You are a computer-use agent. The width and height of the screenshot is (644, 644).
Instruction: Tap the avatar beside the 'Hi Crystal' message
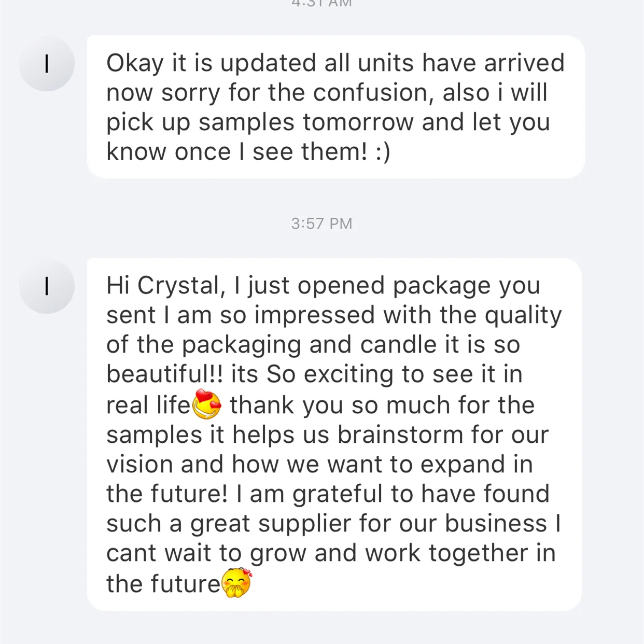(47, 286)
